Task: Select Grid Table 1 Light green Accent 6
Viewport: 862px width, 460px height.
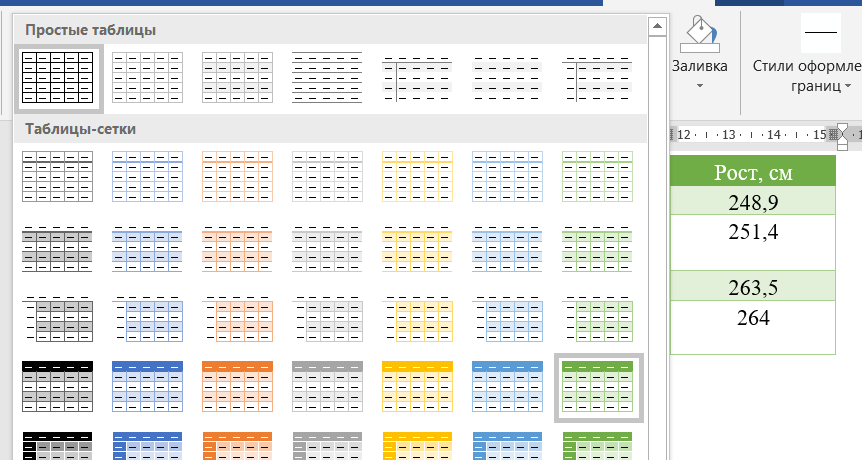Action: tap(598, 176)
